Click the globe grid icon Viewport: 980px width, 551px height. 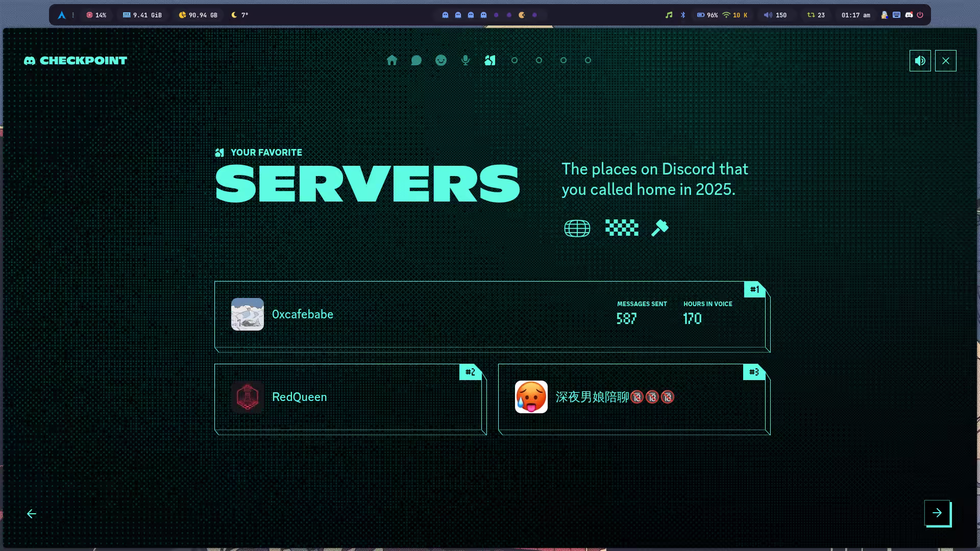pyautogui.click(x=577, y=228)
